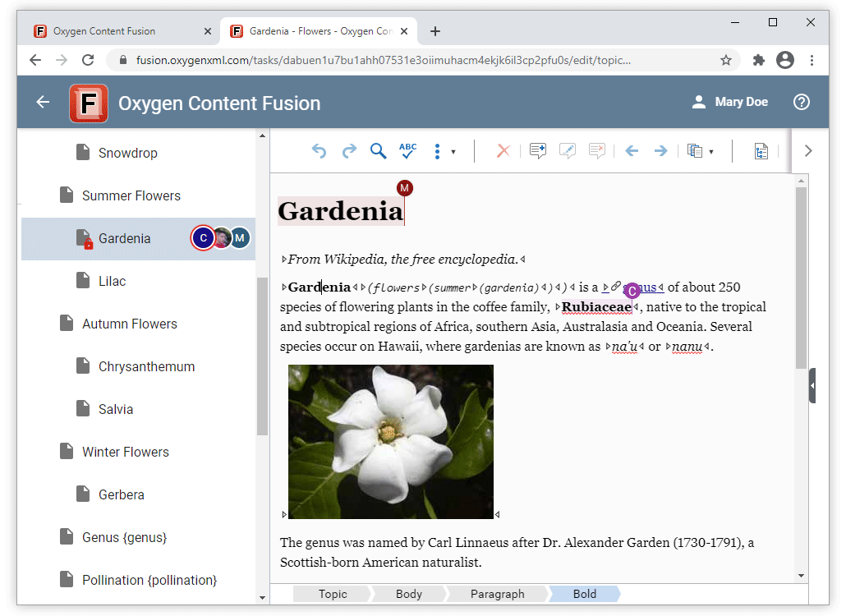Select Topic in the breadcrumb bar
Screen dimensions: 846x616
pyautogui.click(x=333, y=594)
